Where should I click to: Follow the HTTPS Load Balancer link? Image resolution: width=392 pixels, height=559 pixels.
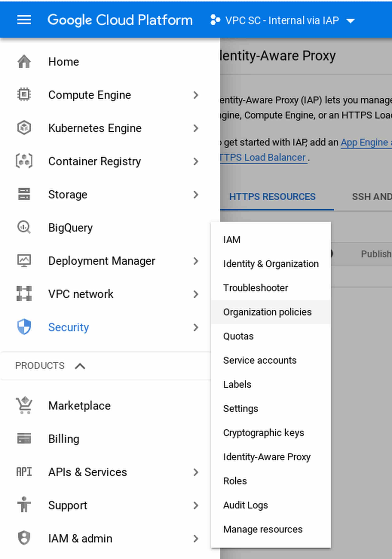[x=263, y=158]
